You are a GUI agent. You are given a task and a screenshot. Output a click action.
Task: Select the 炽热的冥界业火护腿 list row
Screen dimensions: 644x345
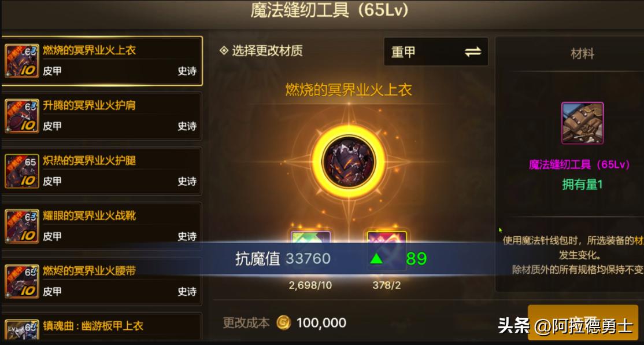coord(102,171)
